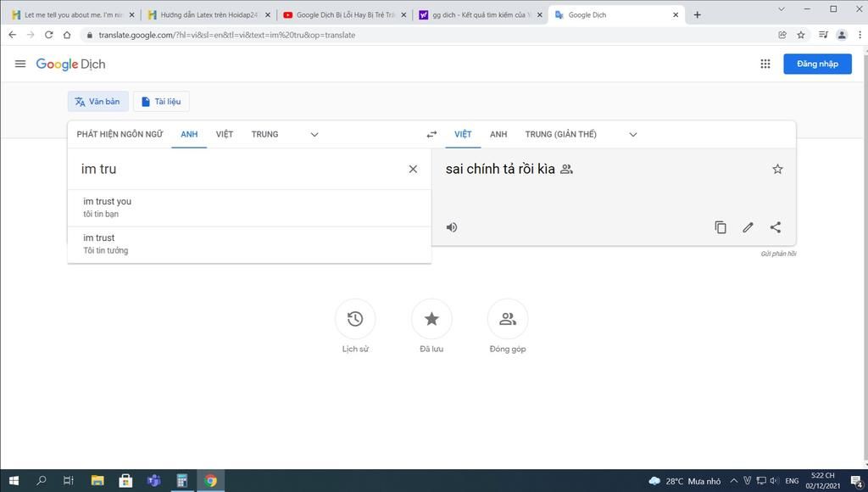
Task: Suggest an edit with pencil icon
Action: [748, 227]
